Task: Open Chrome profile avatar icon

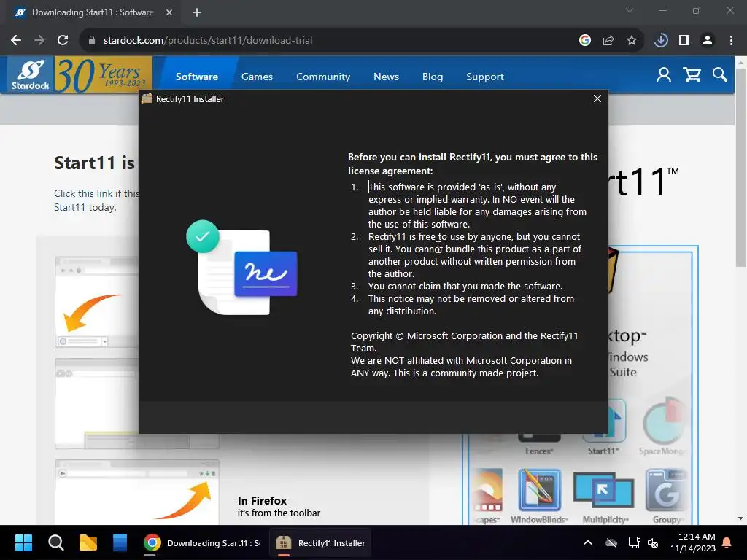Action: [x=708, y=41]
